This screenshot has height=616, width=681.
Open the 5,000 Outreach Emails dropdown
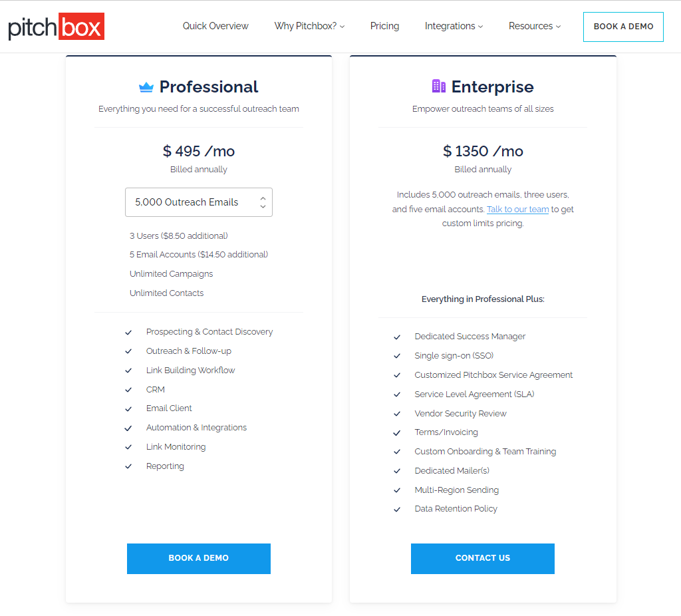[x=198, y=202]
